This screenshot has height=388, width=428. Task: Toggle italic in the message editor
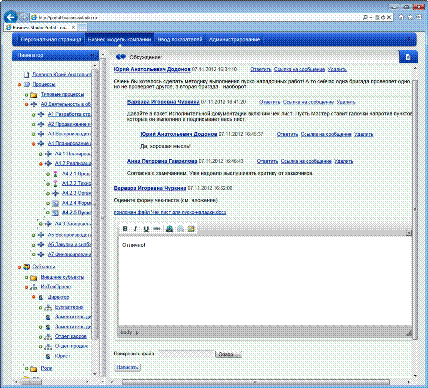135,229
